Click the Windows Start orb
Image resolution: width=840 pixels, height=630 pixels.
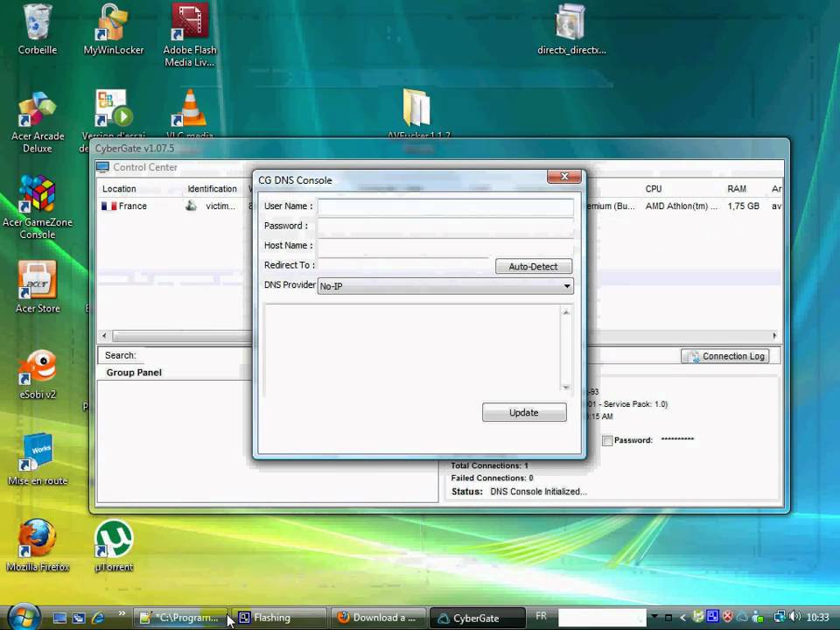pyautogui.click(x=24, y=617)
